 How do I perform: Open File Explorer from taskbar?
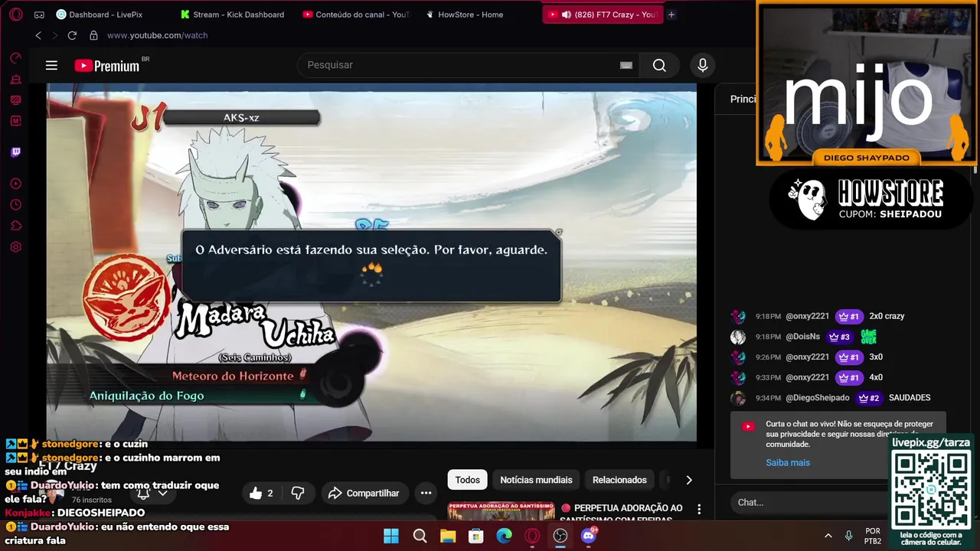coord(448,536)
